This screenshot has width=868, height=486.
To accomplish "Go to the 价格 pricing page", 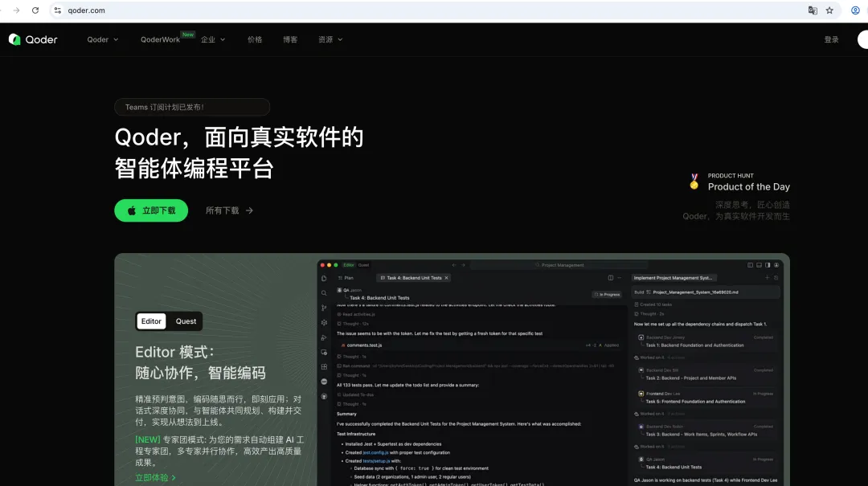I will coord(255,39).
